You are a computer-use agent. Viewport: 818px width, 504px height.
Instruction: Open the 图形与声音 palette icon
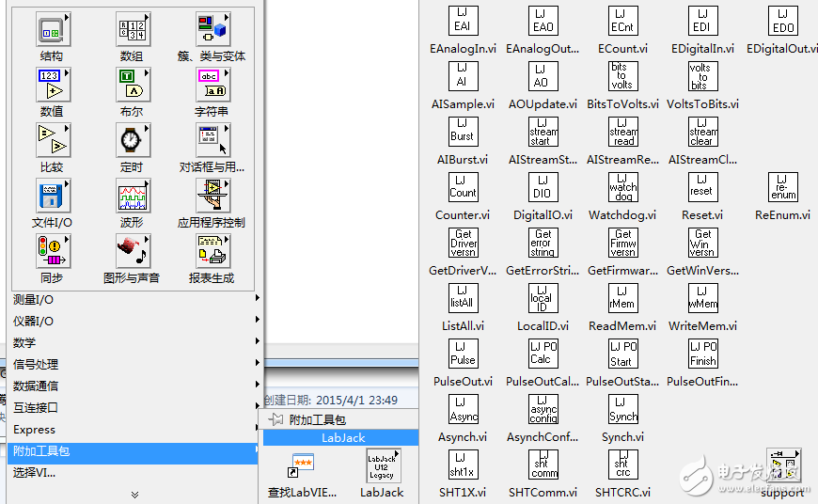[133, 251]
